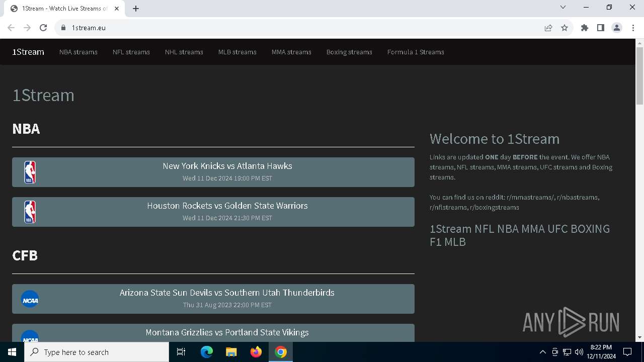The image size is (644, 362).
Task: Go to MLB streams menu item
Action: coord(237,52)
